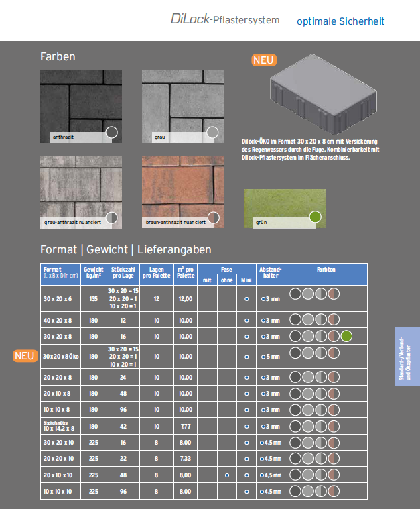Select ohne Fase marker for 20 x 10 x 10
The height and width of the screenshot is (509, 420).
(227, 475)
